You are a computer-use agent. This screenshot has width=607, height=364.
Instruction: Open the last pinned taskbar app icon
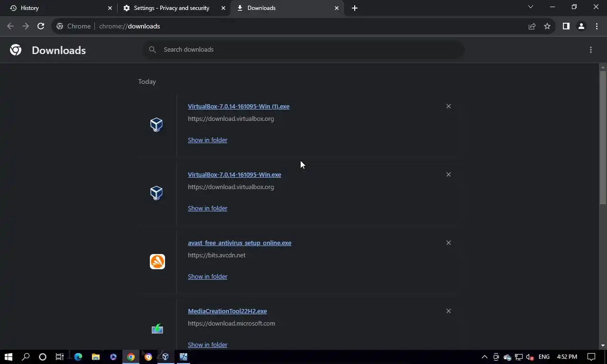(x=184, y=357)
